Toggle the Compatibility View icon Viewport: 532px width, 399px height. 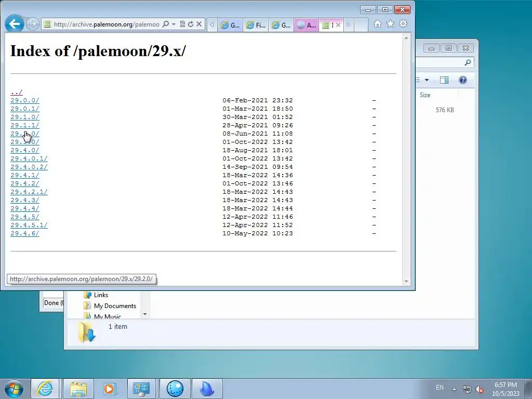tap(182, 24)
